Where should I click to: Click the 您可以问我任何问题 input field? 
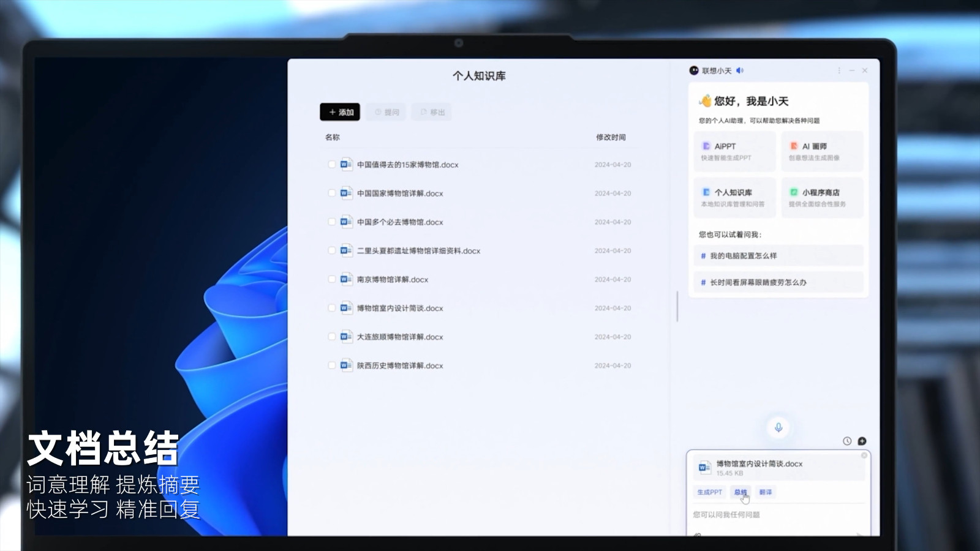click(x=778, y=515)
